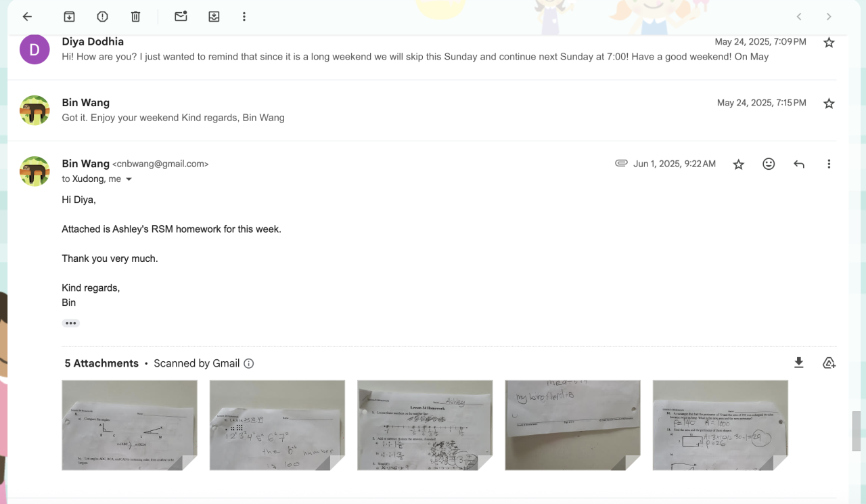866x504 pixels.
Task: Mark conversation as unread
Action: point(181,17)
